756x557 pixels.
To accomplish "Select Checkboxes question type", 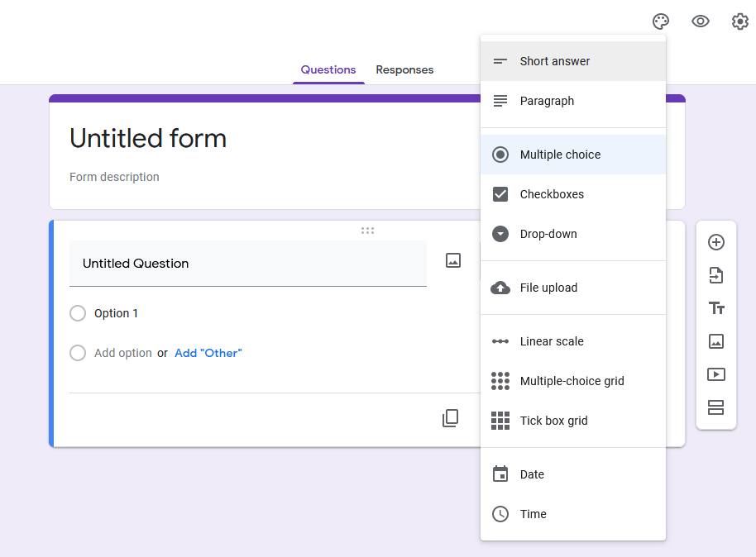I will pos(573,194).
